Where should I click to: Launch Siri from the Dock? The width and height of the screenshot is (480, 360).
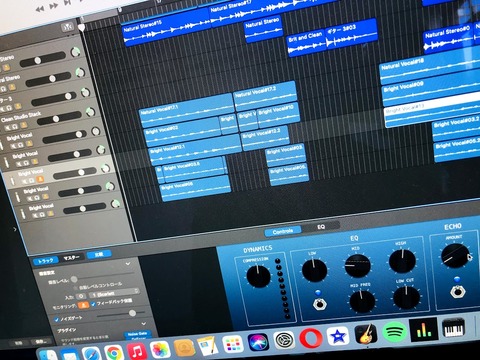click(x=258, y=343)
